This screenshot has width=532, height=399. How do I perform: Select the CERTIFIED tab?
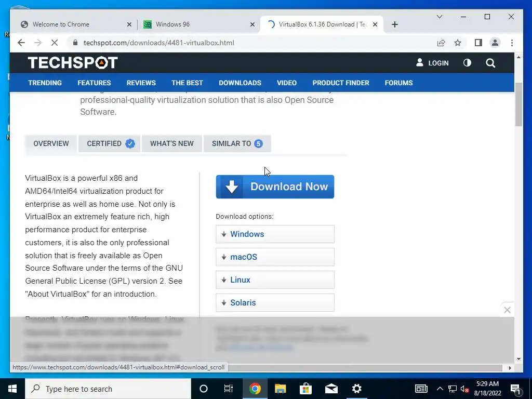tap(109, 143)
